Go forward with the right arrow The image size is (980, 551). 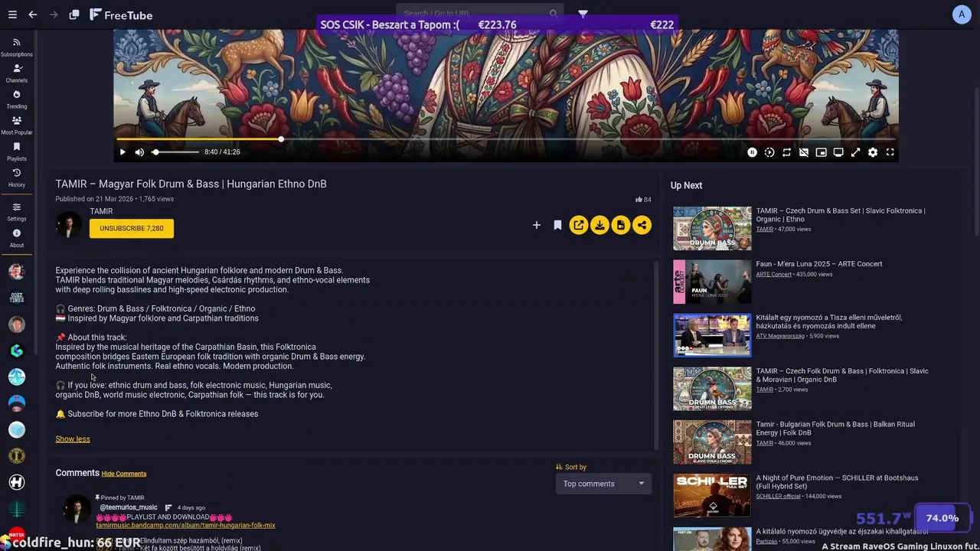tap(54, 15)
